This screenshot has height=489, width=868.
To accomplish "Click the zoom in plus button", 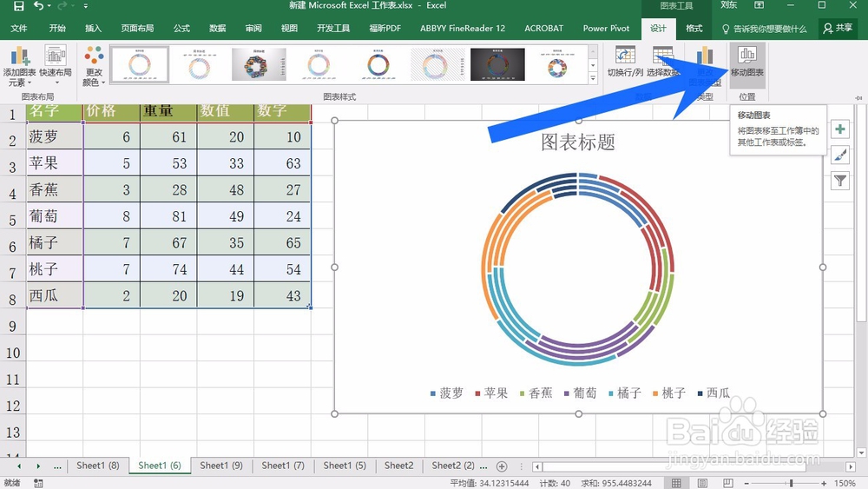I will [825, 484].
